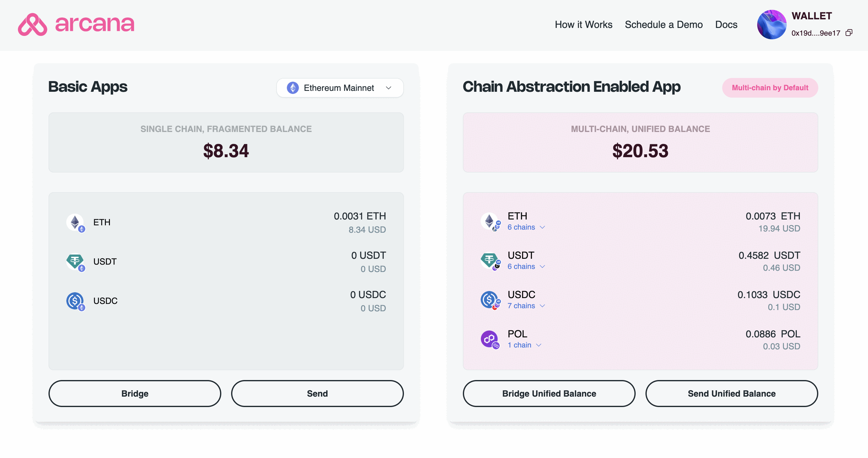Click the USDT token icon in Basic Apps
The width and height of the screenshot is (868, 458).
point(76,262)
